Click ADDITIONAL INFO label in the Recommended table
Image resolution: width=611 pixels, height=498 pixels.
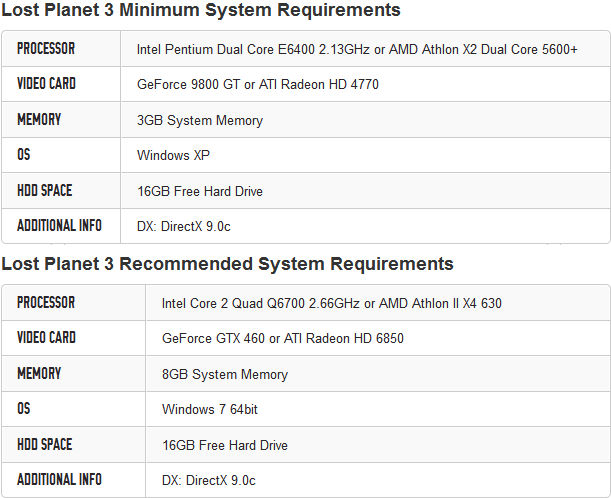tap(59, 480)
